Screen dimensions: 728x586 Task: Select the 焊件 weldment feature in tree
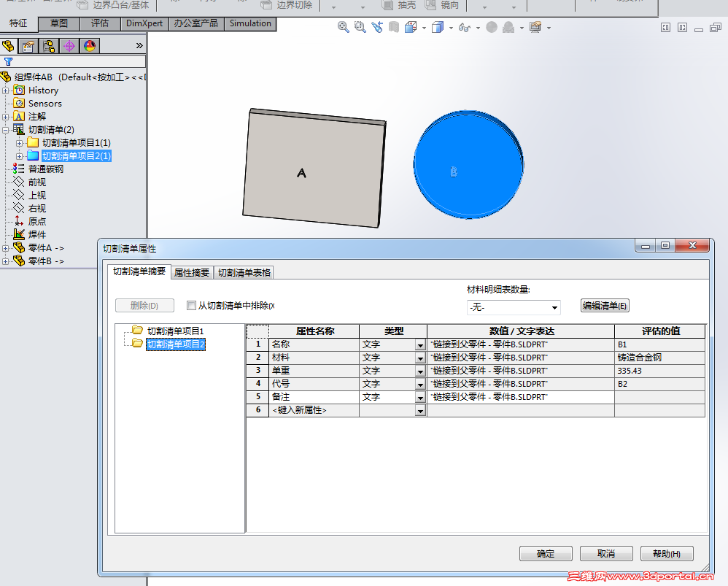click(37, 234)
